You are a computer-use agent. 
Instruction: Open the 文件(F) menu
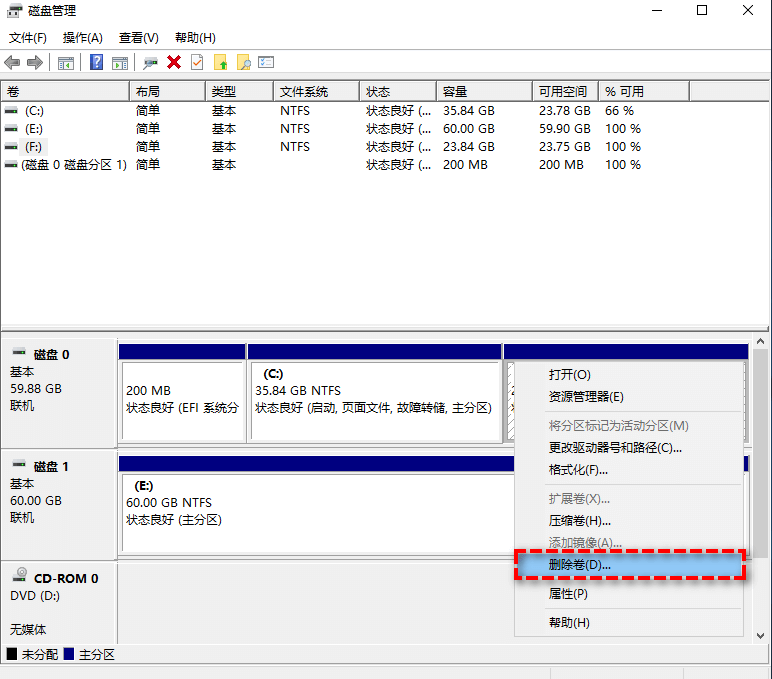[28, 38]
